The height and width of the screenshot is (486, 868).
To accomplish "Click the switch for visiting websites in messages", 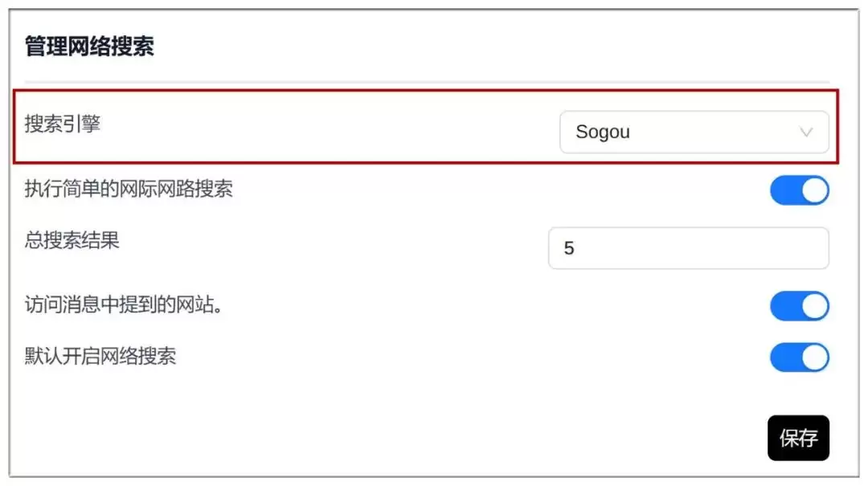I will click(799, 306).
